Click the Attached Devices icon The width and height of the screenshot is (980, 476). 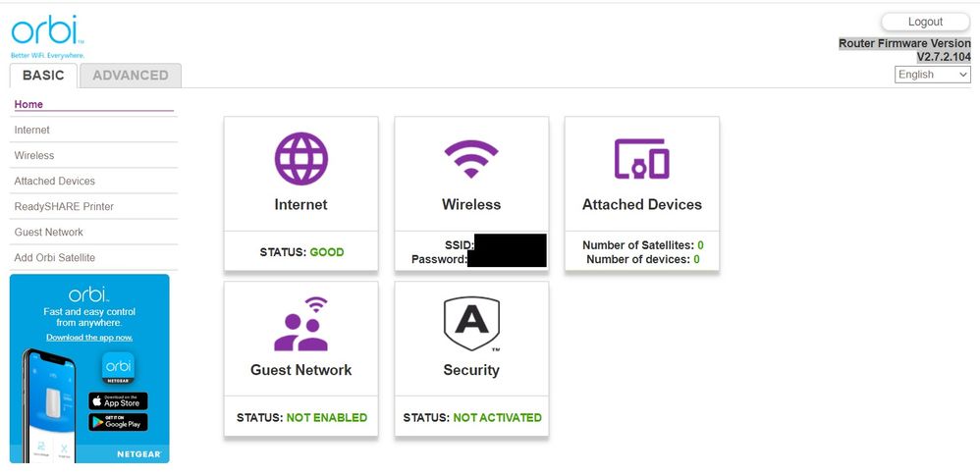(641, 158)
